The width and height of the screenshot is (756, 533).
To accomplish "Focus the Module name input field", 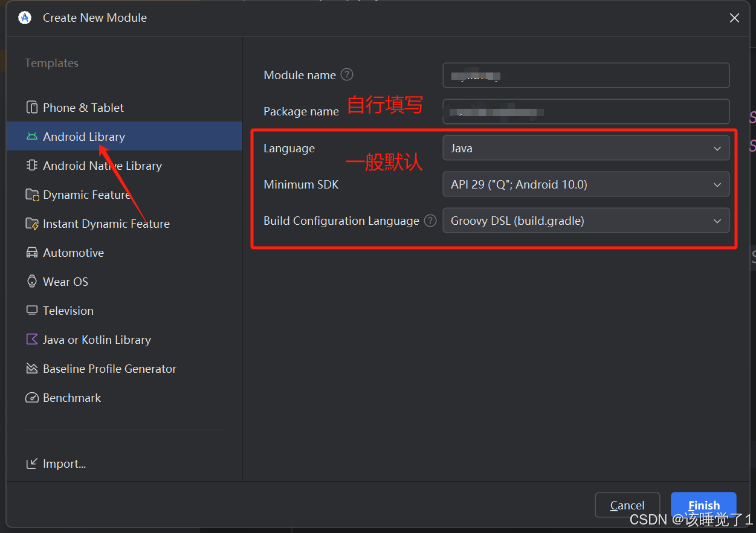I will point(586,76).
